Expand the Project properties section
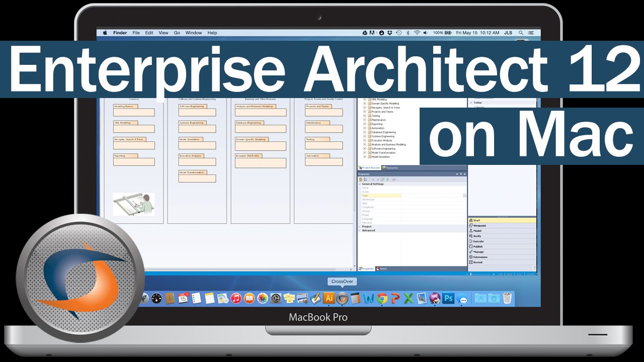 pyautogui.click(x=359, y=227)
